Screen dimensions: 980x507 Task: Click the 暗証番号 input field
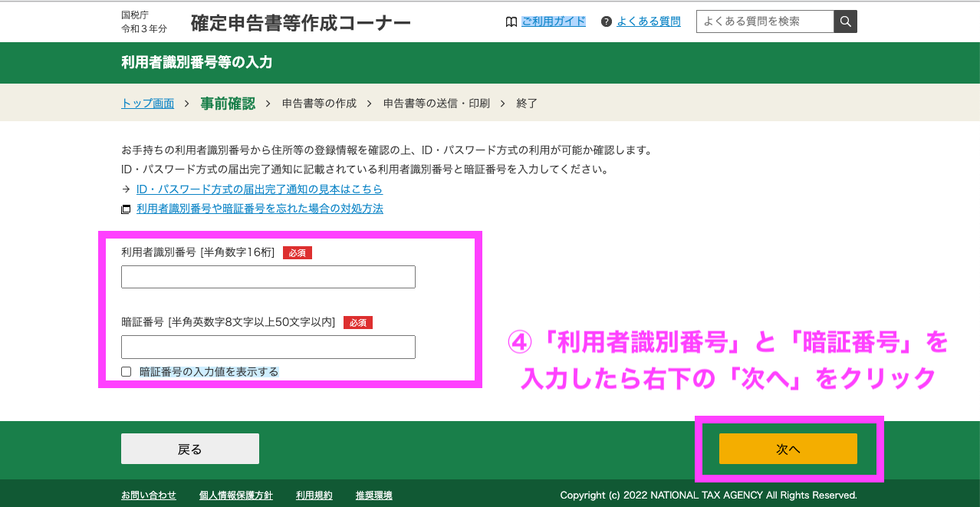tap(268, 347)
